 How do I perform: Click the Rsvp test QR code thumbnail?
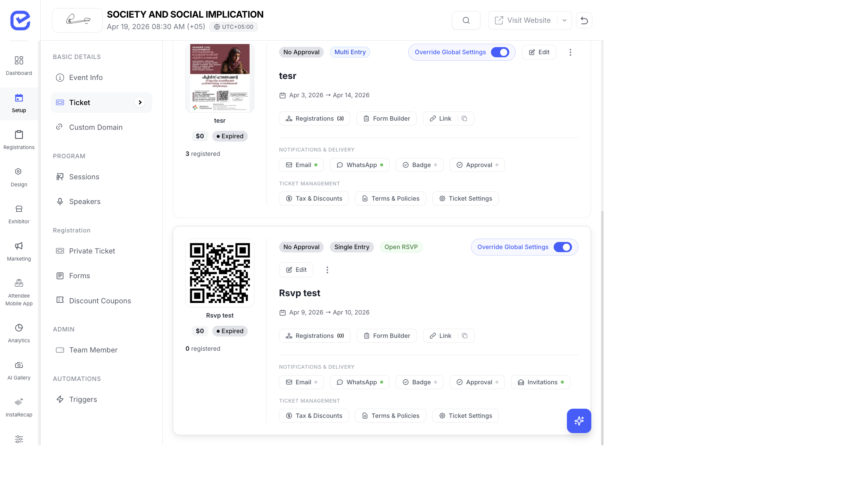pyautogui.click(x=220, y=273)
